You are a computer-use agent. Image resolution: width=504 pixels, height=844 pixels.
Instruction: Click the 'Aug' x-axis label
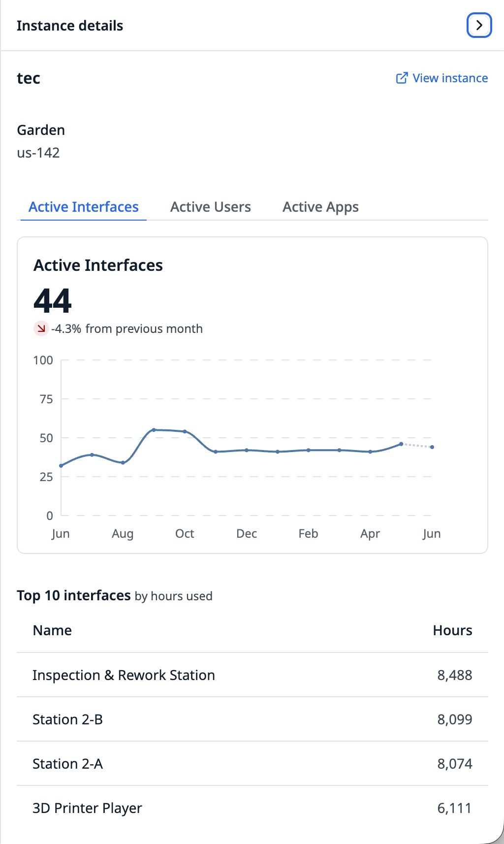click(123, 534)
